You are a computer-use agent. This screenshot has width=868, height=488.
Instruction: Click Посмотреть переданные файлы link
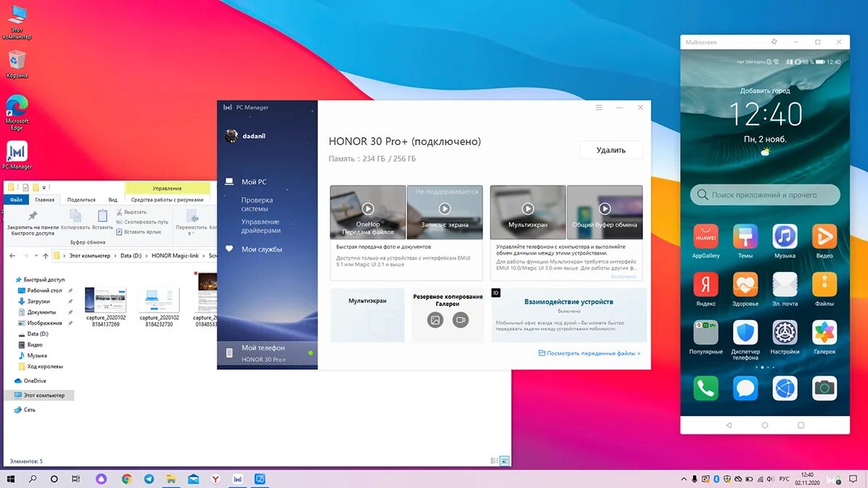point(589,353)
